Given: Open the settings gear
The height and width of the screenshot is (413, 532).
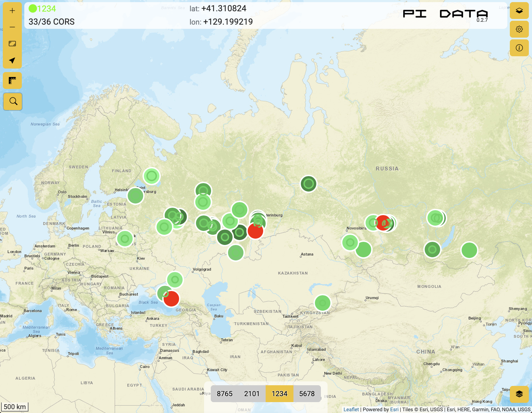Looking at the screenshot, I should click(x=519, y=29).
